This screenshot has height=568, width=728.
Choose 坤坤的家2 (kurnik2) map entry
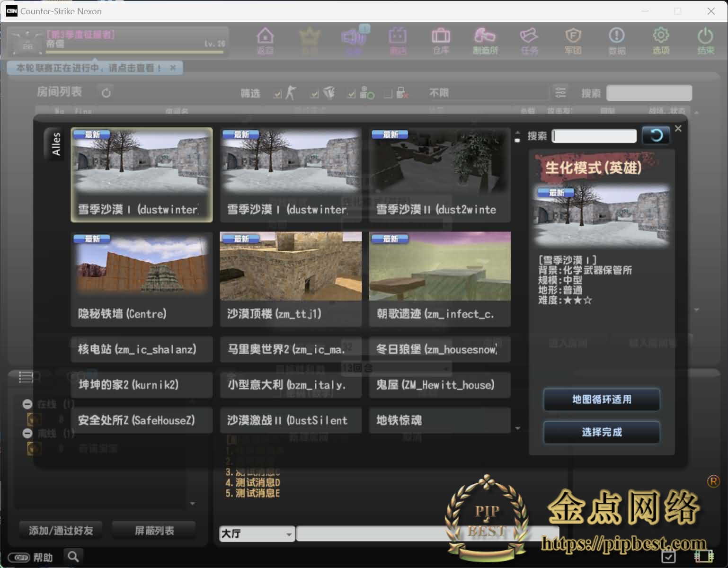[142, 385]
